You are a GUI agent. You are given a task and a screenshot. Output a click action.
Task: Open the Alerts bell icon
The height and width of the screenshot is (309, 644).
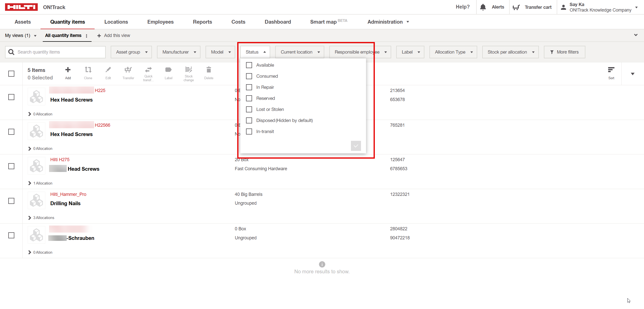click(x=483, y=7)
